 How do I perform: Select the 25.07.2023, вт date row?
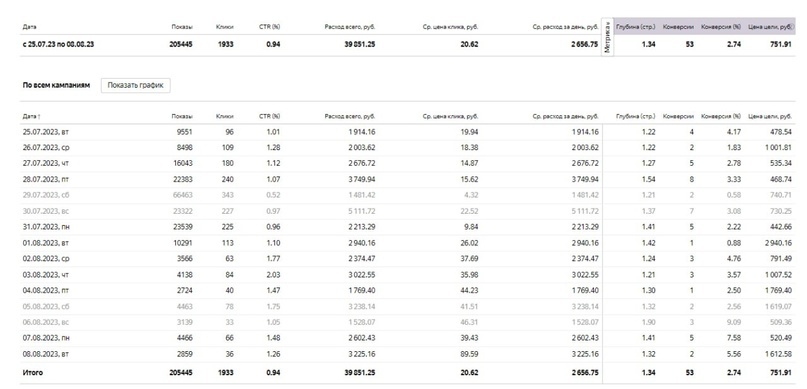407,132
